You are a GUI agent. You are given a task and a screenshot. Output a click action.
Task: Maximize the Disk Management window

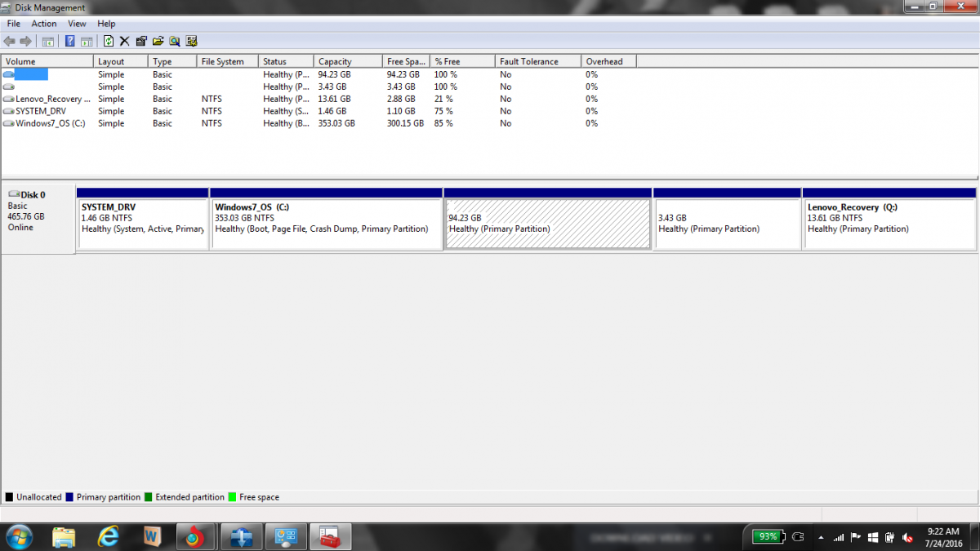[933, 7]
